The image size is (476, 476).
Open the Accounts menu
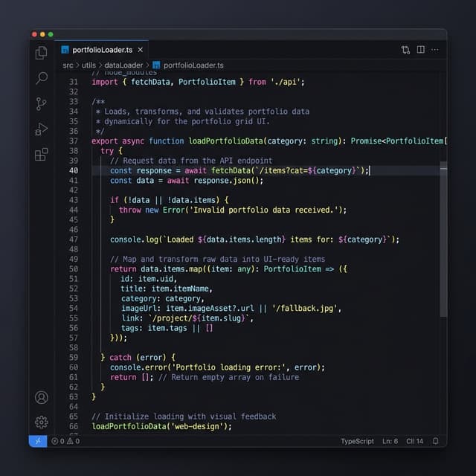point(42,397)
